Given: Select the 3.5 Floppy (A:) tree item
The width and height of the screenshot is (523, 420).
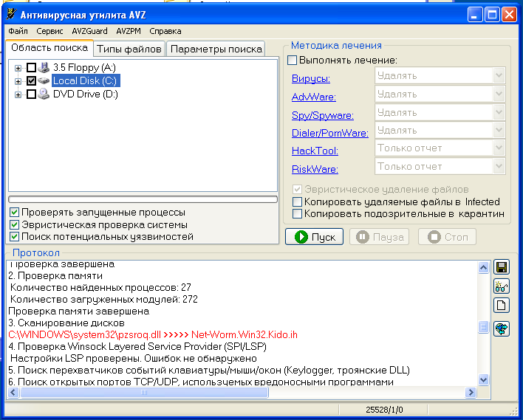Looking at the screenshot, I should (x=85, y=68).
